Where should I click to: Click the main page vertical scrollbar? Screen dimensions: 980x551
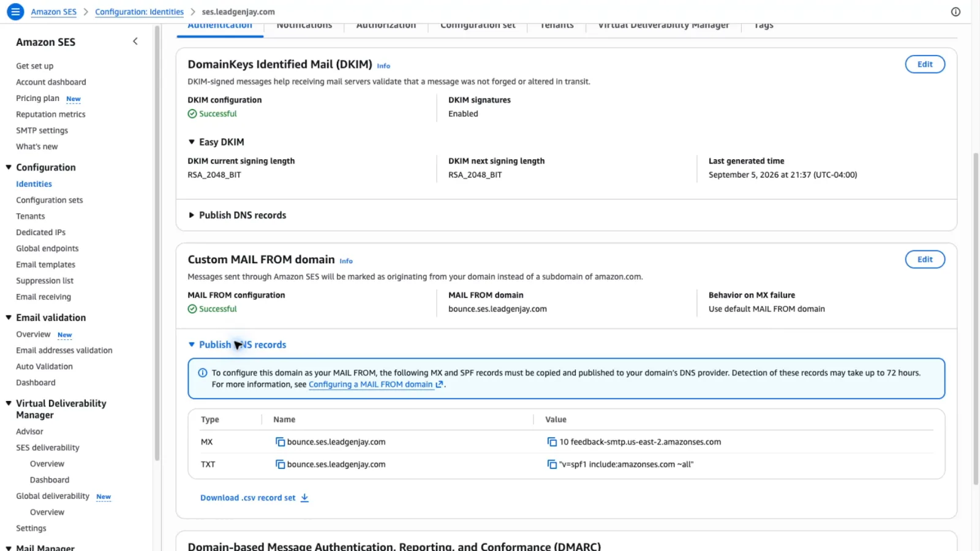976,318
